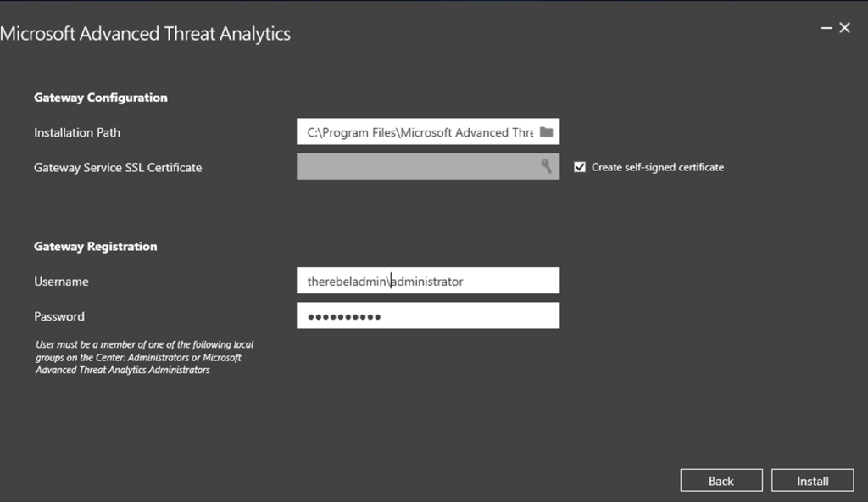Screen dimensions: 868x502
Task: Disable Create self-signed certificate checkbox
Action: pyautogui.click(x=580, y=167)
